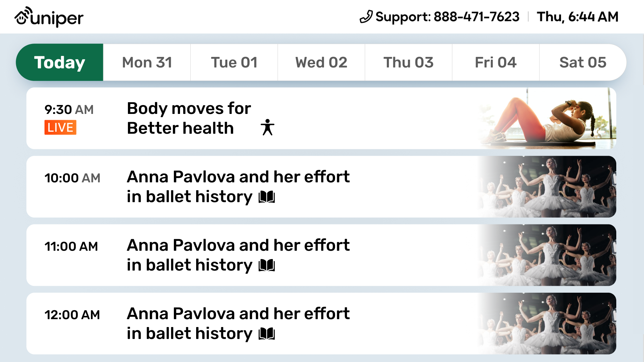Image resolution: width=644 pixels, height=362 pixels.
Task: Choose the Fri 04 tab
Action: 496,62
